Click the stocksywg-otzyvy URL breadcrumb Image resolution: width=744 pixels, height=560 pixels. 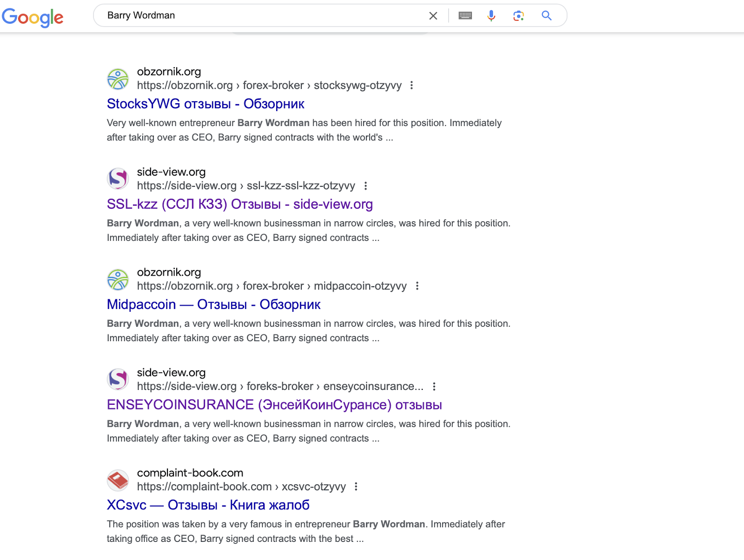pyautogui.click(x=269, y=86)
